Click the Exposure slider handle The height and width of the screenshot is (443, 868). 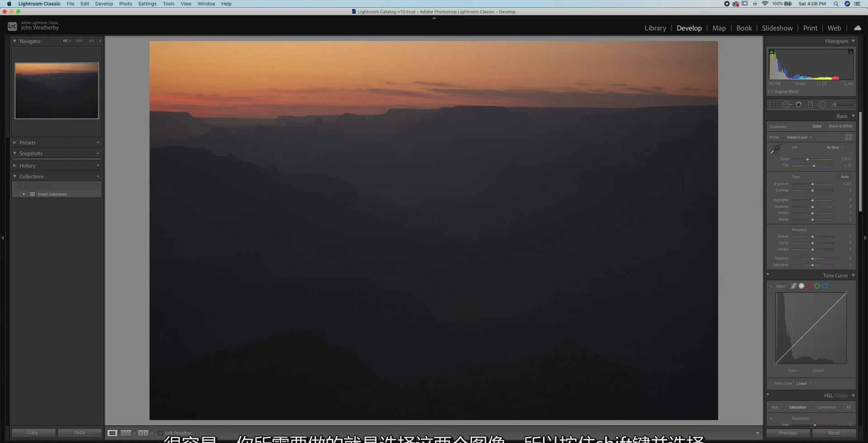click(x=812, y=184)
